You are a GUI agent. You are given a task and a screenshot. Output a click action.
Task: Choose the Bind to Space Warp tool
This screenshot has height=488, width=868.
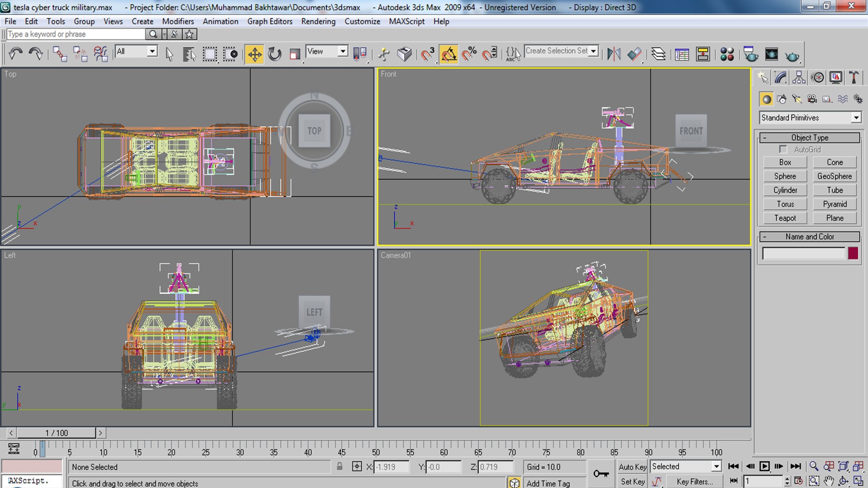[100, 54]
